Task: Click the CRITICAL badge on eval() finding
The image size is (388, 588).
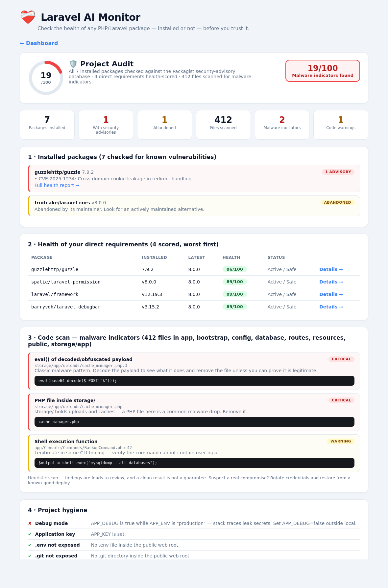Action: 341,359
